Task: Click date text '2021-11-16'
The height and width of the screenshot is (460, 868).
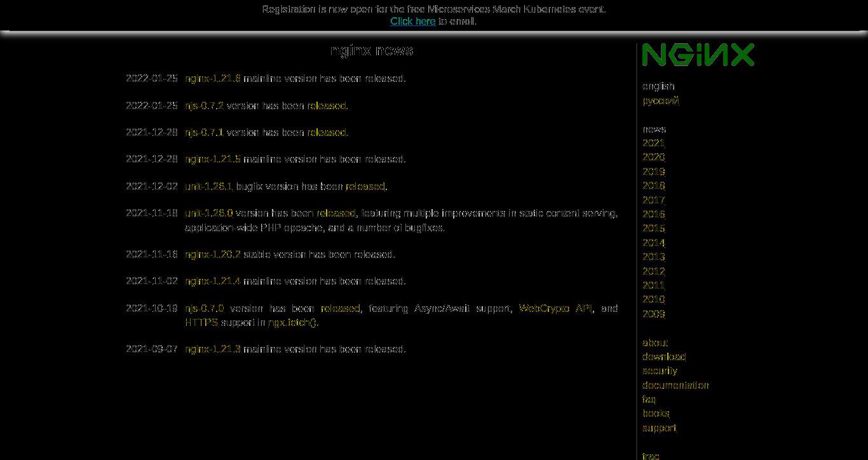Action: click(152, 254)
